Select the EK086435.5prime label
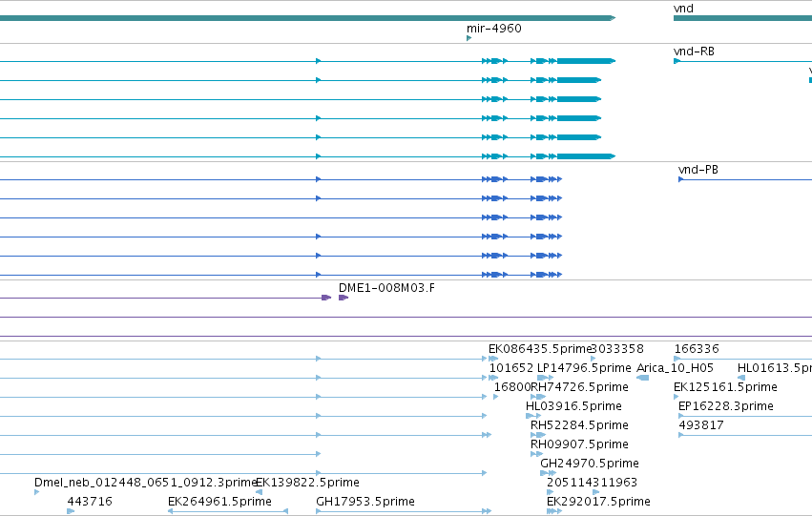Image resolution: width=812 pixels, height=516 pixels. [539, 349]
